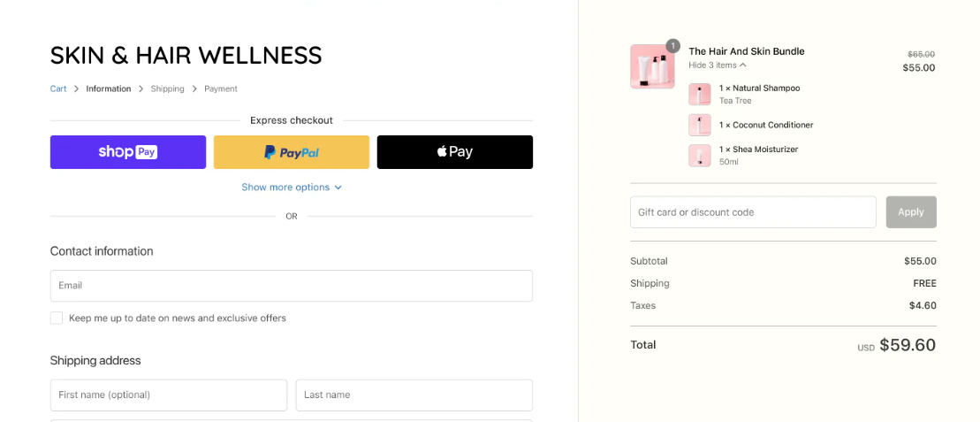Choose the Apple Pay express checkout
The height and width of the screenshot is (422, 980).
coord(455,152)
